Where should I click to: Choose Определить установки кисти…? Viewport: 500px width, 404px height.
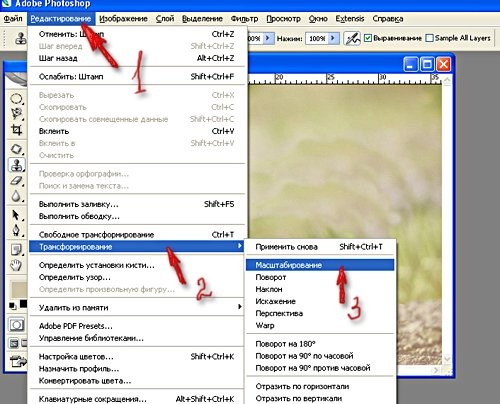[x=137, y=265]
